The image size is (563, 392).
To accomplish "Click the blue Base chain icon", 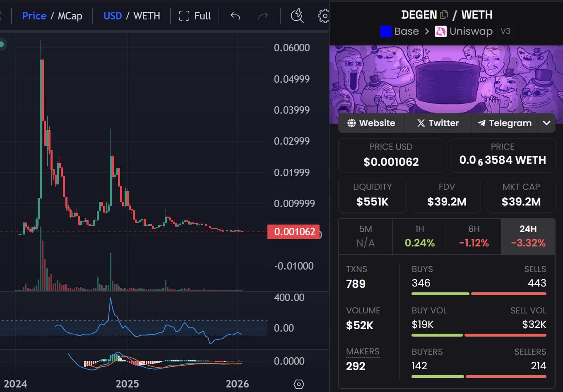I will (385, 31).
